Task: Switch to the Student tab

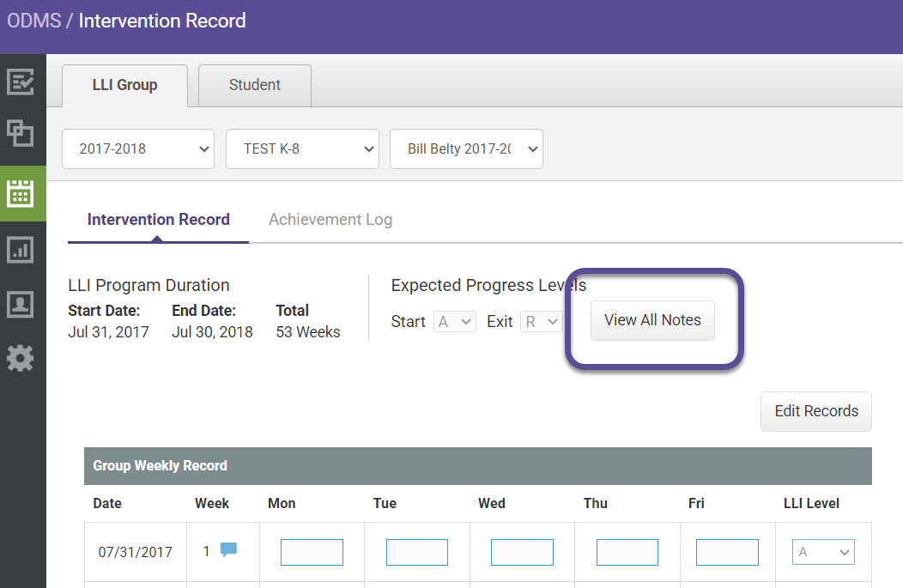Action: (254, 85)
